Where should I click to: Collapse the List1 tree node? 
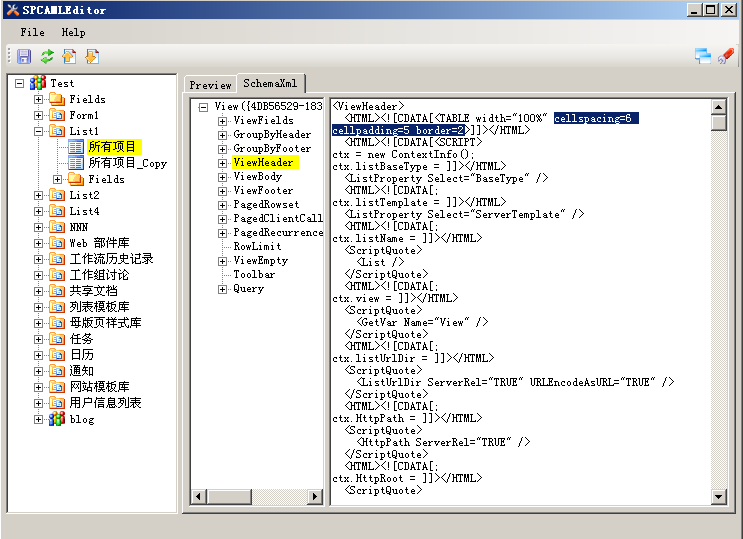39,131
